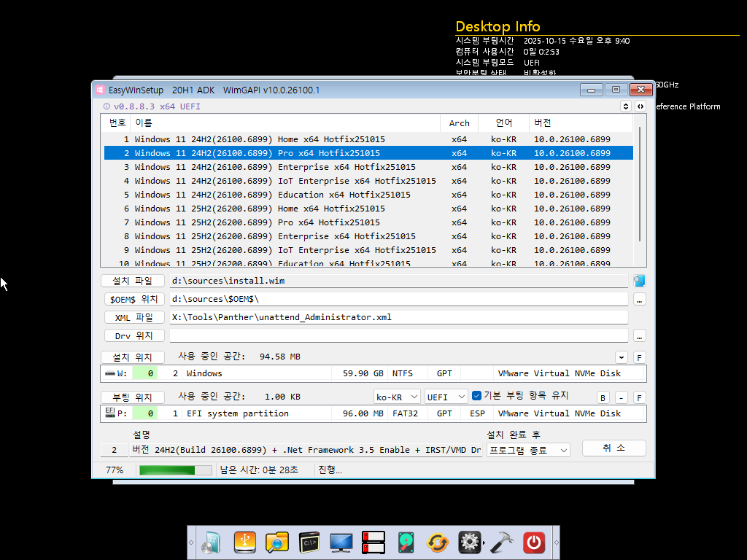
Task: Select row 8 Windows 11 25H2 Enterprise x64
Action: 368,236
